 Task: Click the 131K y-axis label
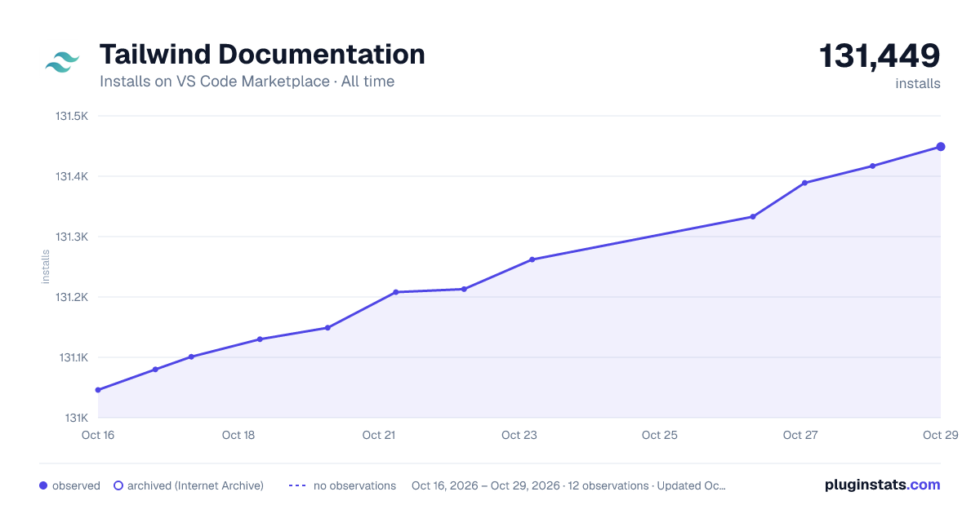click(x=77, y=418)
